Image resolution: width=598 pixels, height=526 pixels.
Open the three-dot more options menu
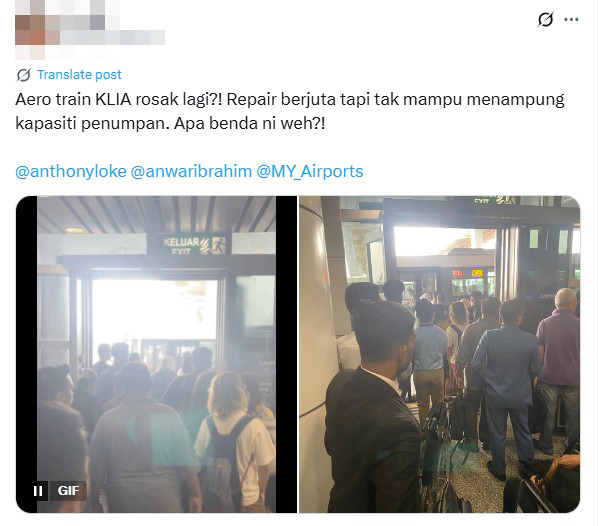571,19
